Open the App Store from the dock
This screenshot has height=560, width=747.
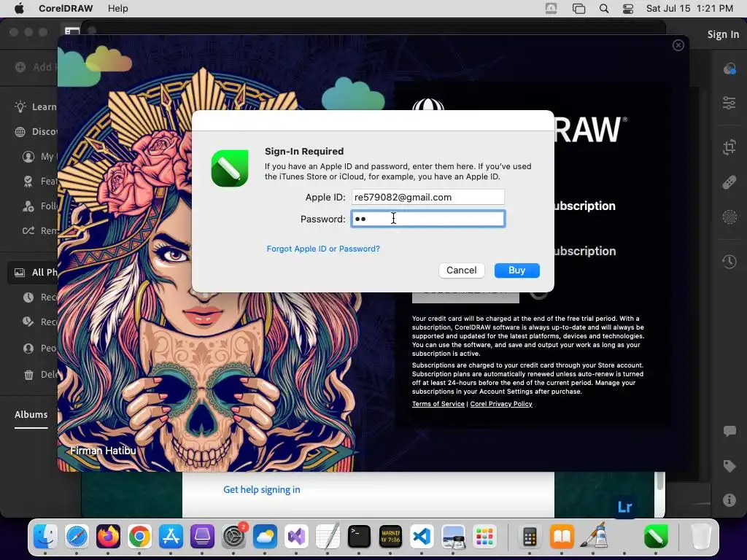(x=171, y=537)
